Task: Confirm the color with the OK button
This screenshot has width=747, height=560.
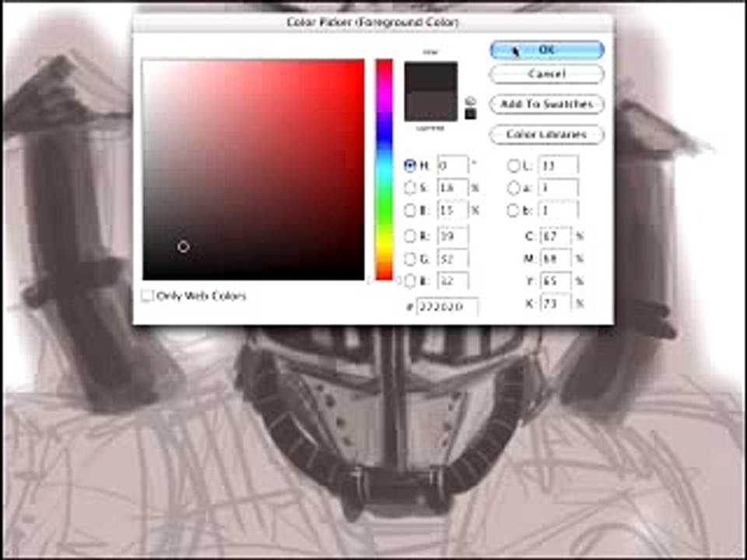Action: (547, 50)
